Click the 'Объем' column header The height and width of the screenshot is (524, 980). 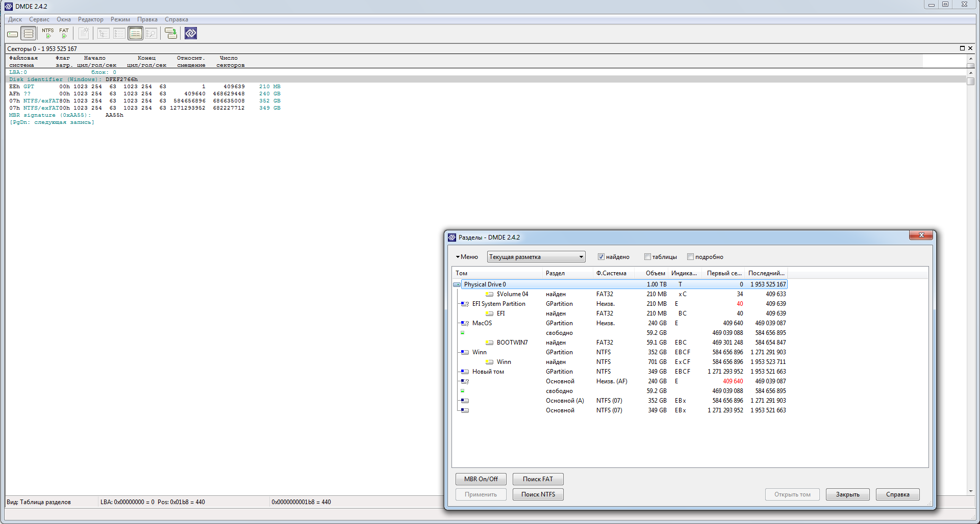pos(655,273)
